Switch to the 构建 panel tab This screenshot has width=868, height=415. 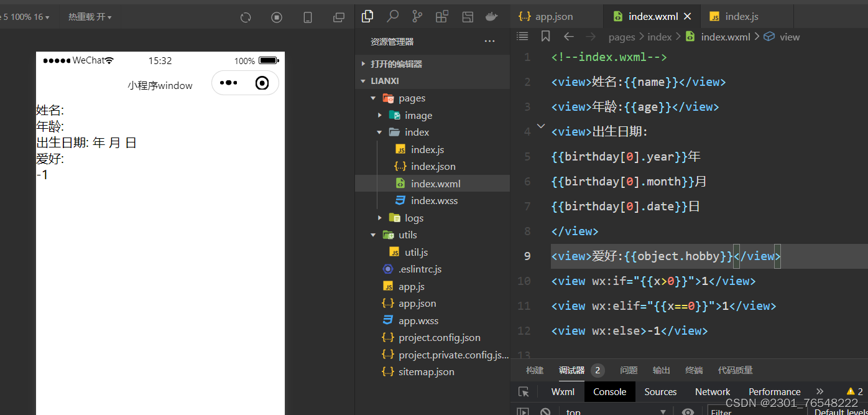(535, 370)
